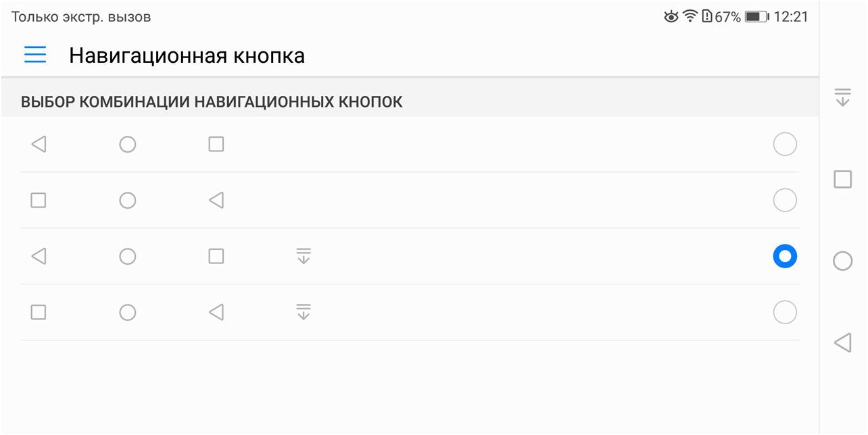868x435 pixels.
Task: Click the notification pull-down icon in the fourth combination row
Action: pos(305,312)
